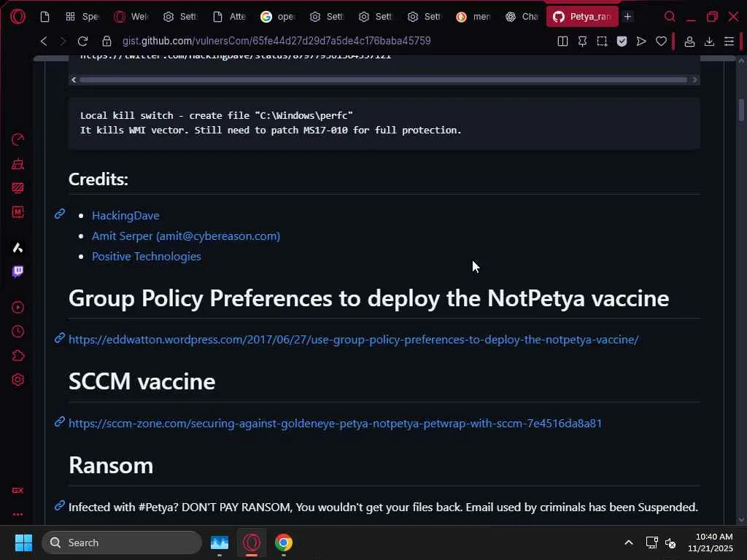The image size is (747, 560).
Task: Go forward with the forward arrow
Action: point(63,41)
